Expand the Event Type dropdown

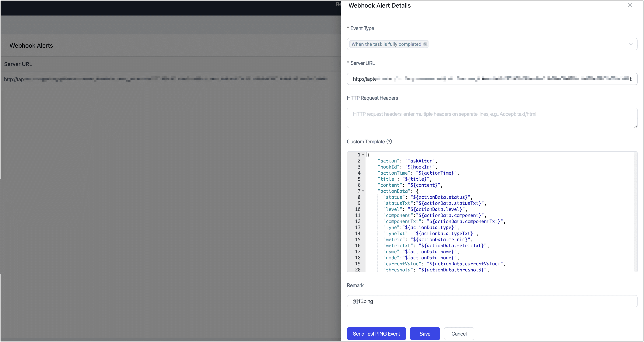pos(631,44)
